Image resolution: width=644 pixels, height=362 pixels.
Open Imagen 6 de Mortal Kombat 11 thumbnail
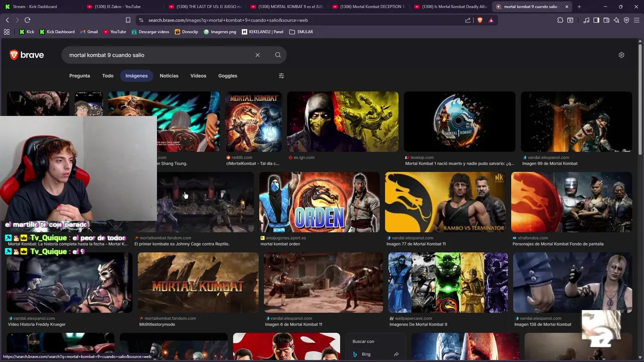323,283
